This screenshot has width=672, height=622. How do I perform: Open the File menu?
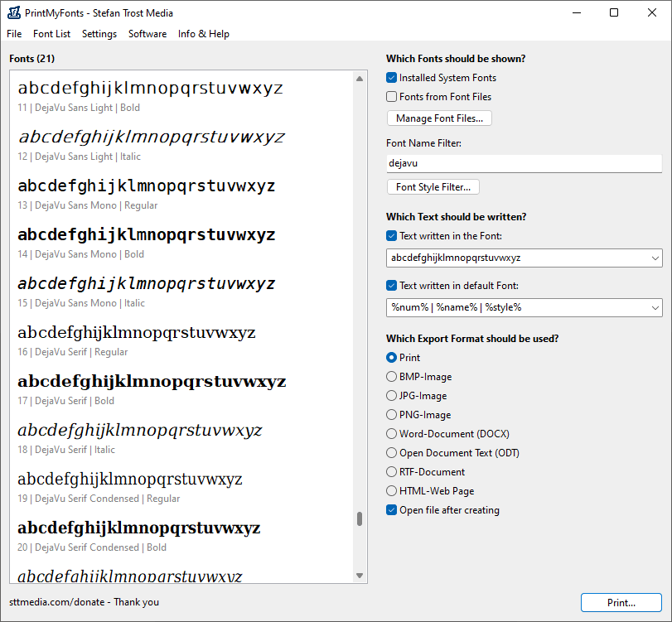pos(14,34)
